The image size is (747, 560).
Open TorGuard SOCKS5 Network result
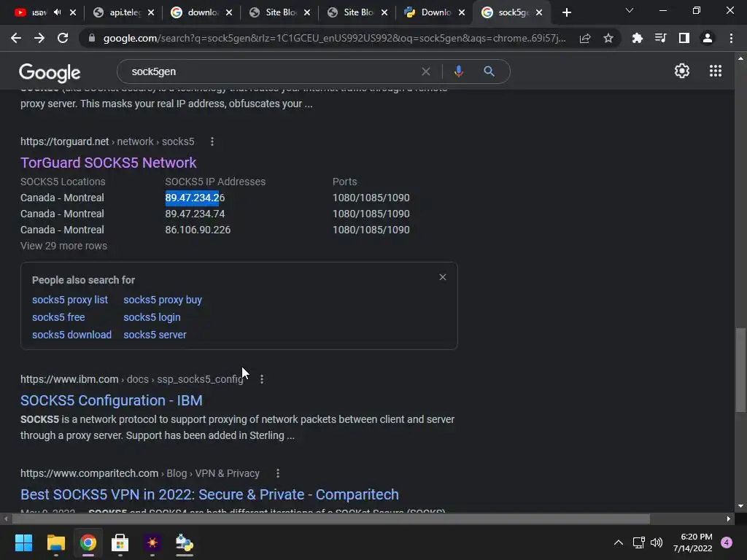[x=108, y=163]
